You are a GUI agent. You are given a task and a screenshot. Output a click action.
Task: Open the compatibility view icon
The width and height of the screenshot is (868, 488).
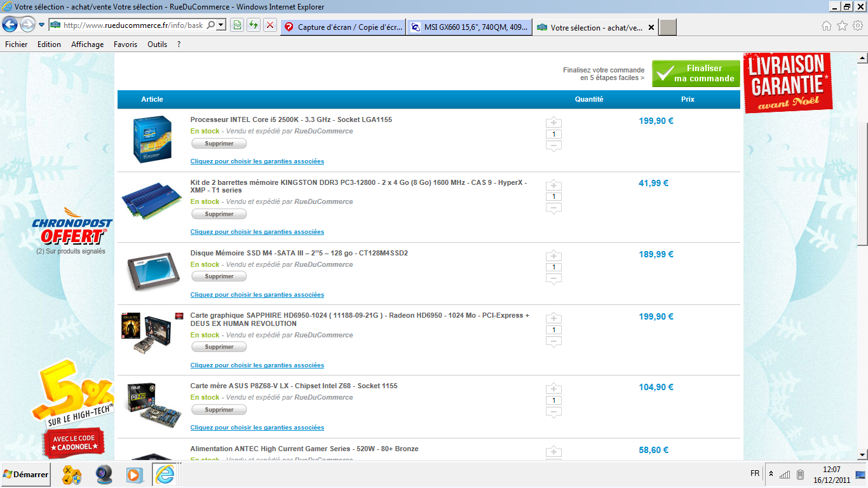point(237,25)
